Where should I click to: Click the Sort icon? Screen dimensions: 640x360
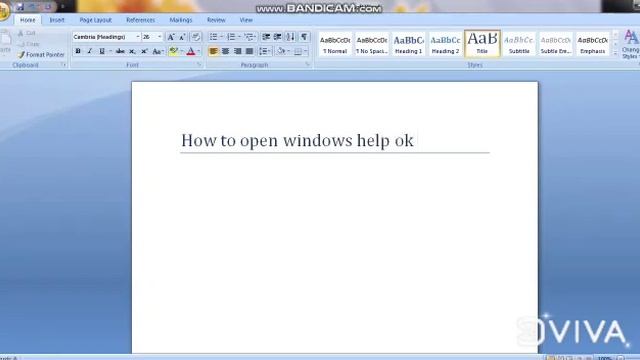290,37
